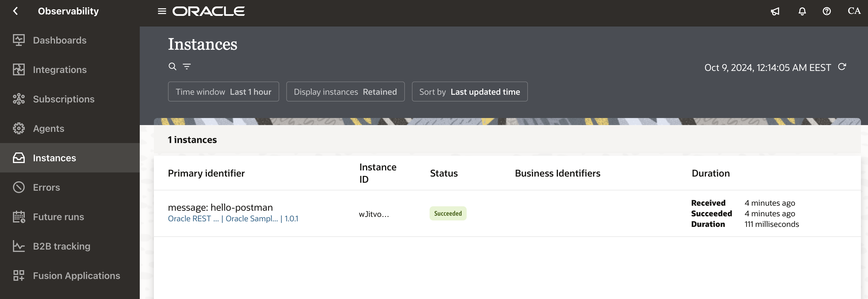
Task: Click the search magnifier under Instances
Action: tap(172, 67)
